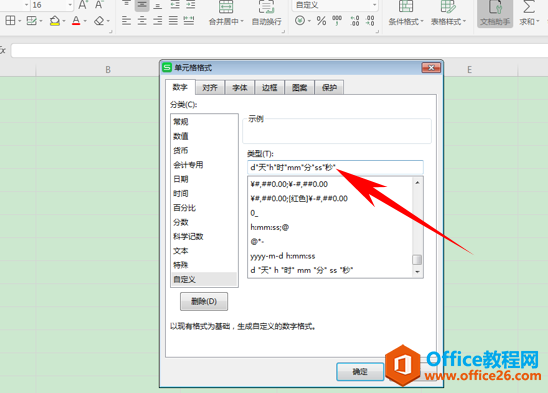
Task: Switch to the 字体 tab
Action: point(240,87)
